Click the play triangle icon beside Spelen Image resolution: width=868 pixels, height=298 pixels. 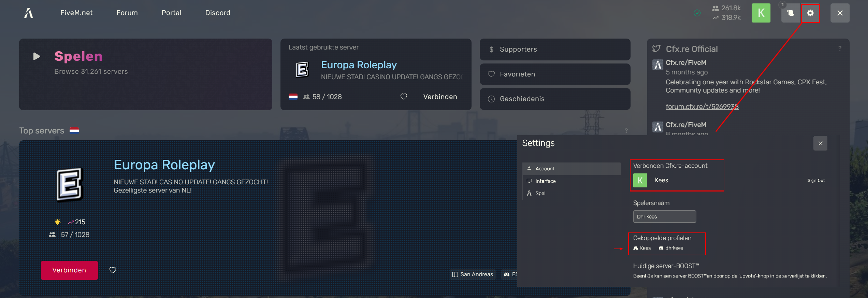37,56
